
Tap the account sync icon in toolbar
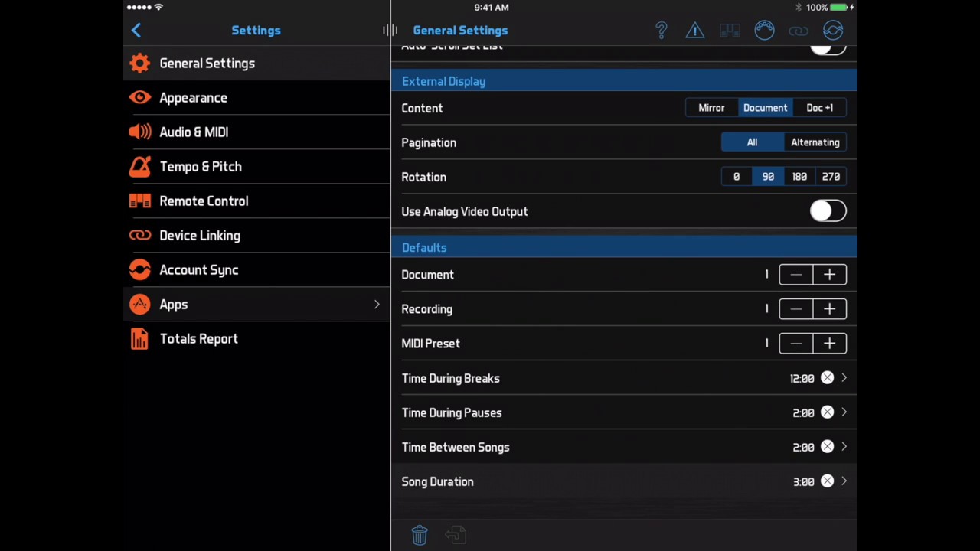click(x=833, y=31)
